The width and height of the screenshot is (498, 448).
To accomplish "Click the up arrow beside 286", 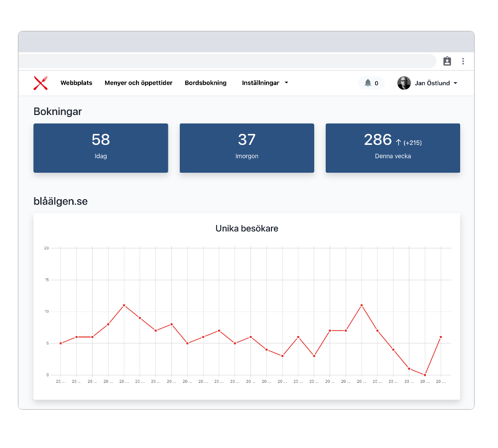I will [398, 142].
